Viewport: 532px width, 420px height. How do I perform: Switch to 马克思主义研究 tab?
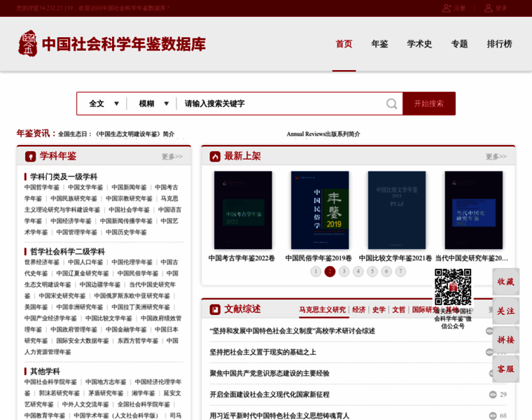point(322,309)
